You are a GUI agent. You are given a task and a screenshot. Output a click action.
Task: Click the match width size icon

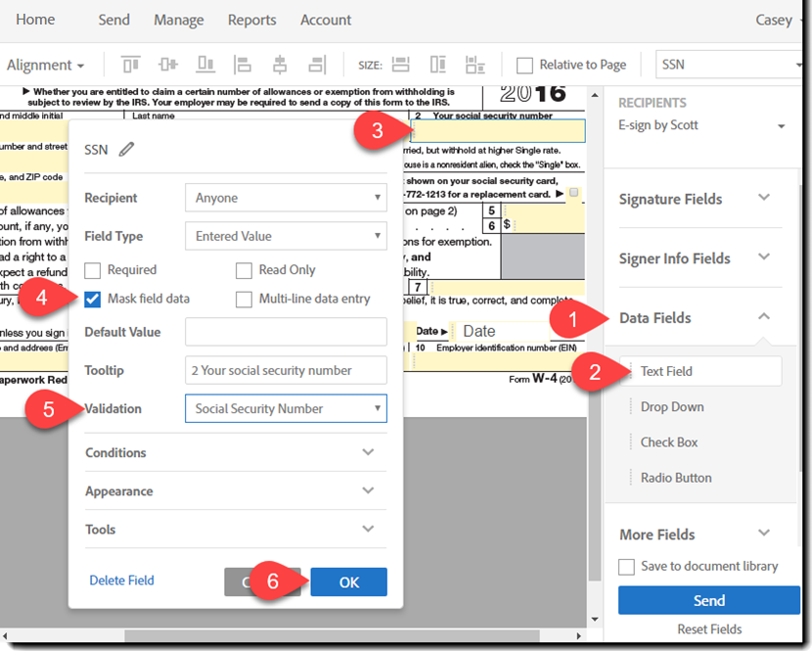point(400,65)
